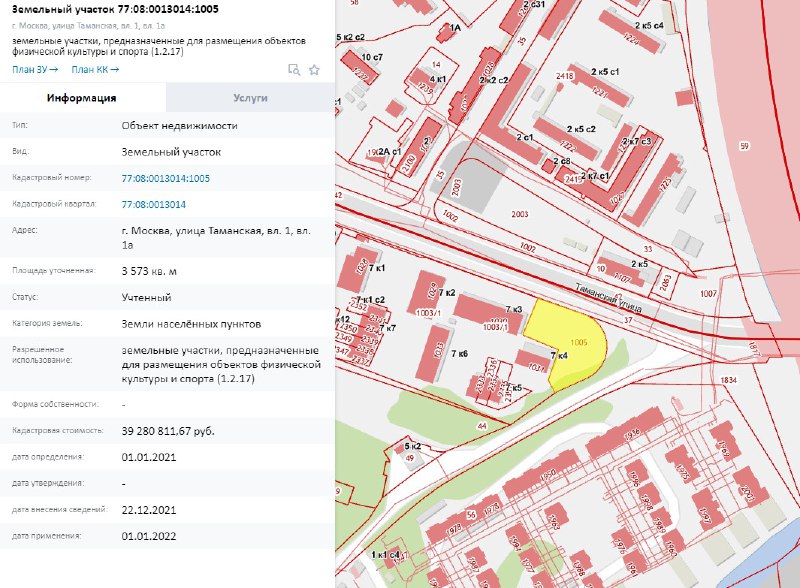
Task: Click the application date 01.01.2022
Action: click(149, 536)
